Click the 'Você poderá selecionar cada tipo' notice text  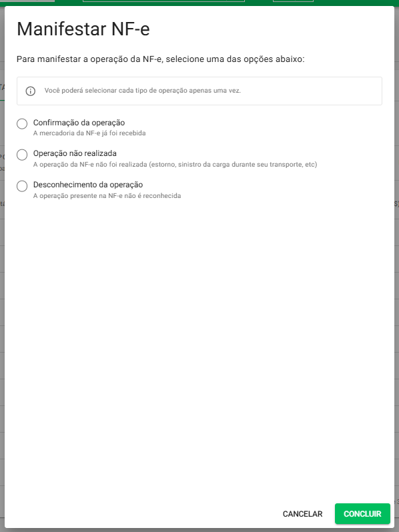point(143,91)
